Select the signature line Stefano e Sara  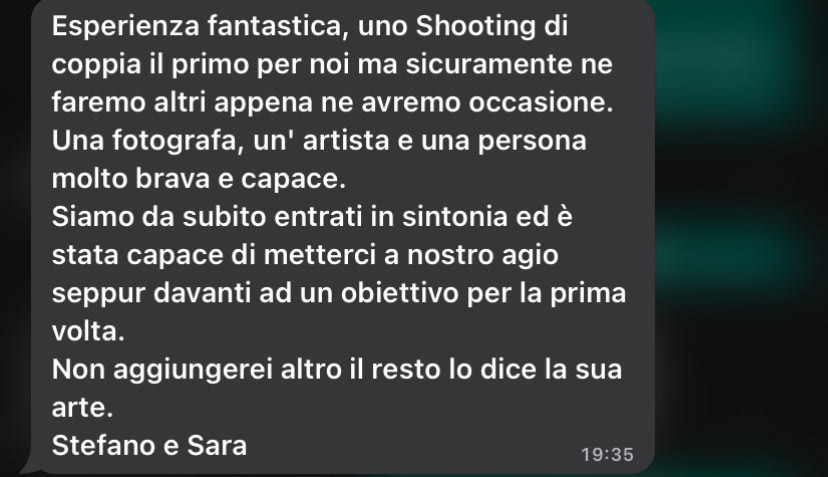point(149,445)
